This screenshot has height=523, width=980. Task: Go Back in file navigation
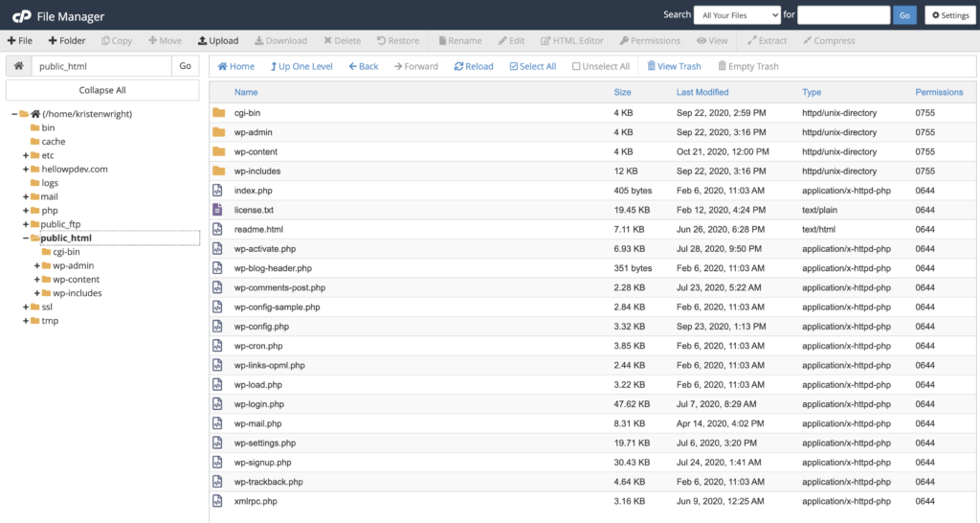click(363, 66)
